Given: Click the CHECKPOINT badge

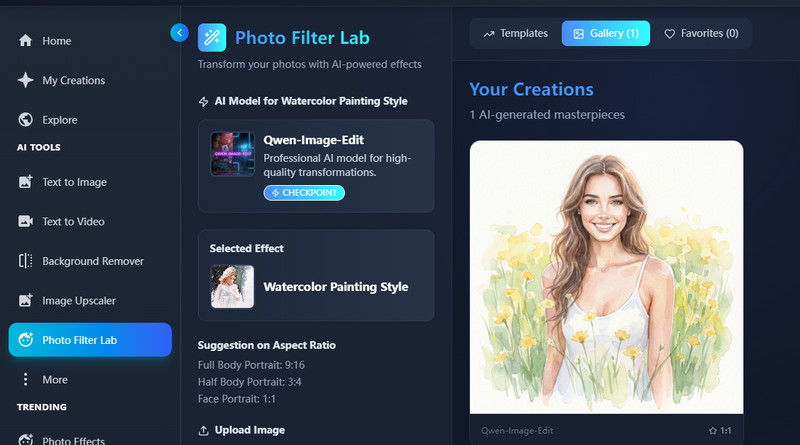Looking at the screenshot, I should click(304, 193).
